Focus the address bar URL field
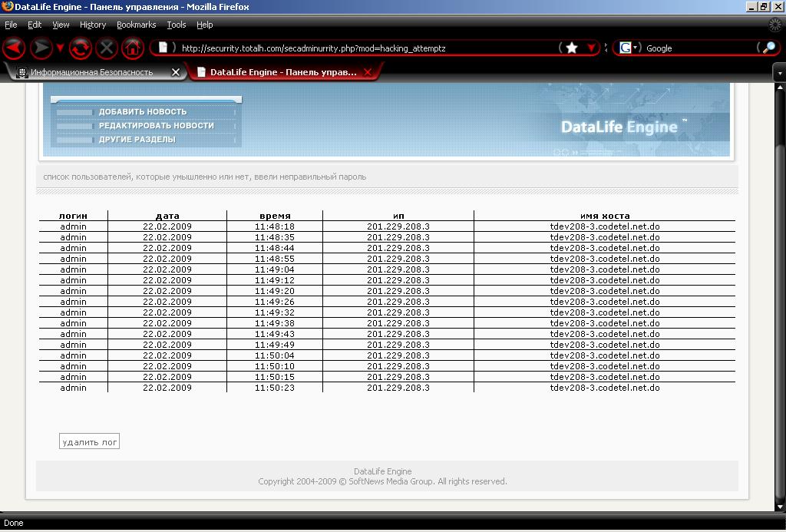Viewport: 786px width, 532px height. coord(368,48)
